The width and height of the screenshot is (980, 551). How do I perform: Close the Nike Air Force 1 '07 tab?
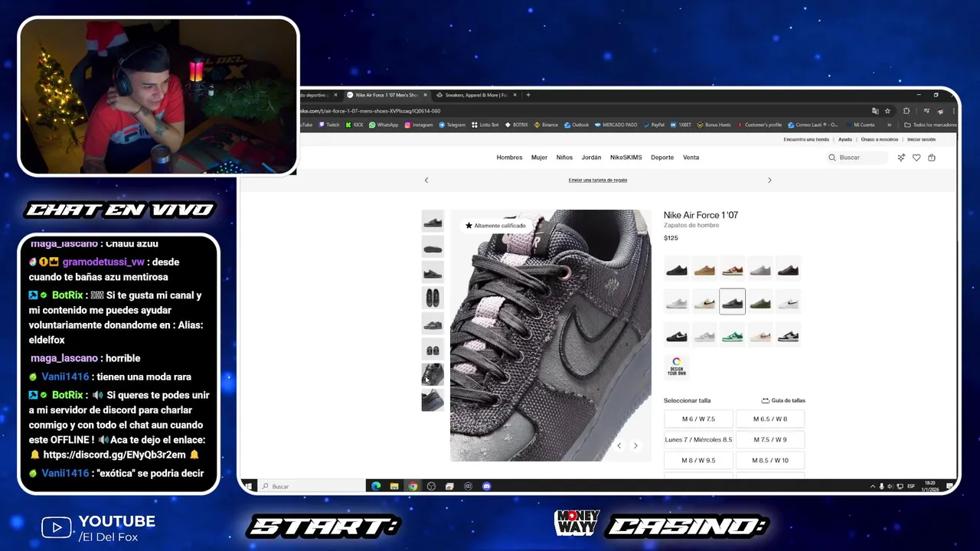[425, 95]
